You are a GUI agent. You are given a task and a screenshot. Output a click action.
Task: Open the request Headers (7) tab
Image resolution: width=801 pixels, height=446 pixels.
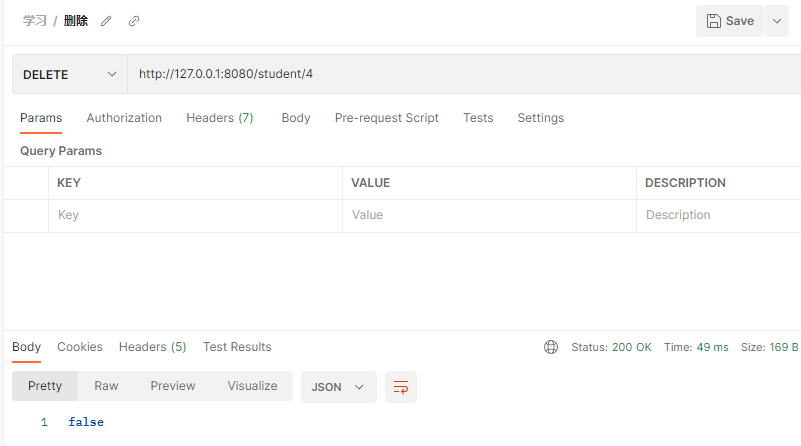click(x=220, y=118)
